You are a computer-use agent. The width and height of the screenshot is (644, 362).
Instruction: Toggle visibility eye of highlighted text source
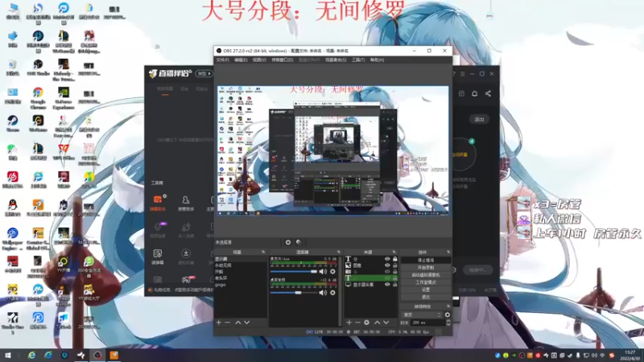point(387,278)
